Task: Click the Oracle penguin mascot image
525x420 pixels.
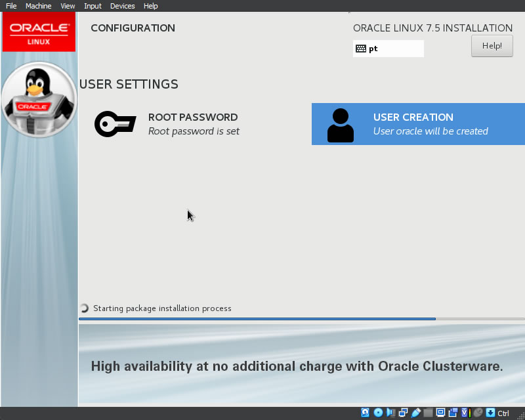Action: tap(39, 100)
